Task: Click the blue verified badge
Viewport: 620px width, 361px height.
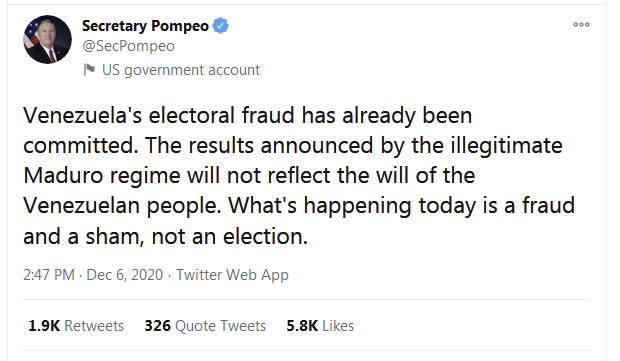Action: [x=220, y=26]
